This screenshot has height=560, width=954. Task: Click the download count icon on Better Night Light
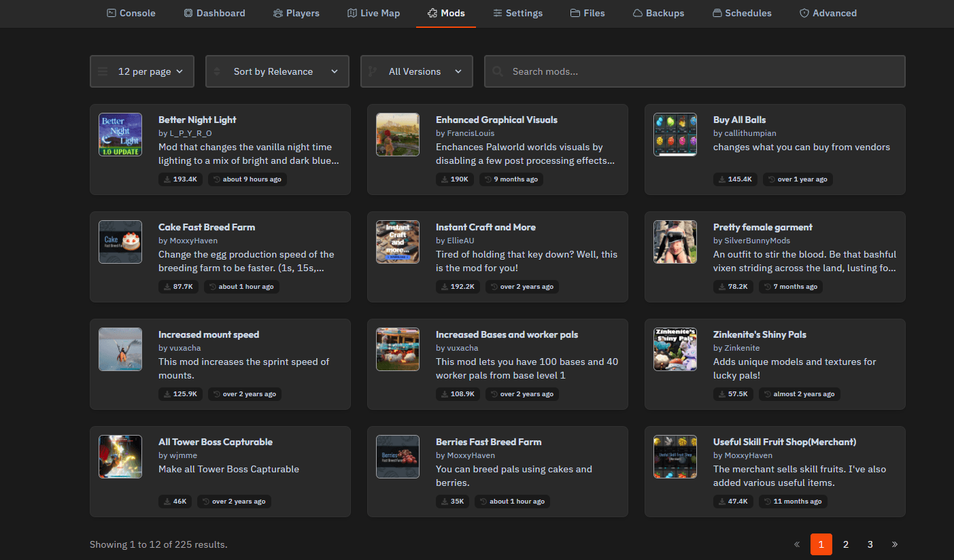(167, 179)
